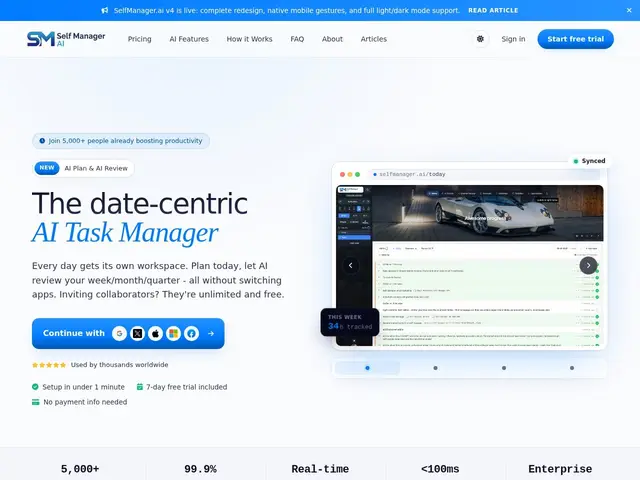640x480 pixels.
Task: Click the Real-time statistic
Action: coord(320,469)
